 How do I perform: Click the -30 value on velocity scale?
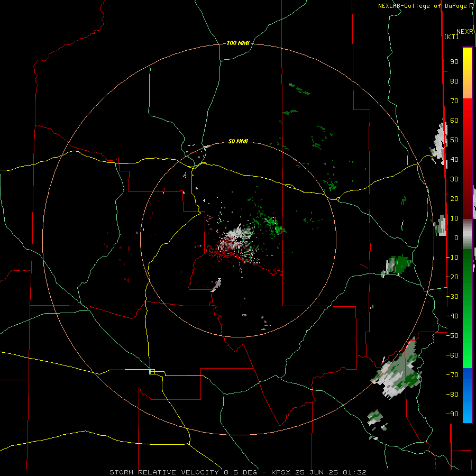452,297
